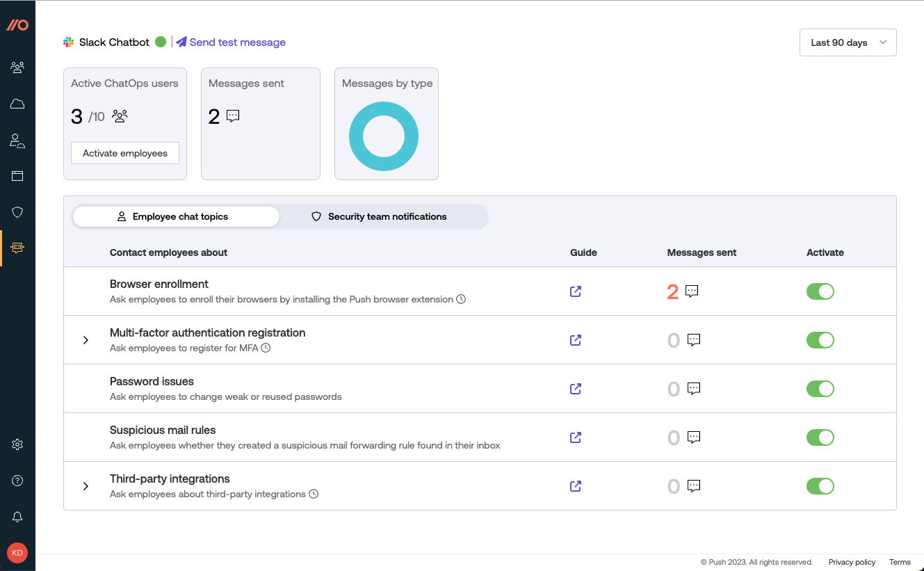
Task: Click clock icon beside MFA registration description
Action: [x=266, y=348]
